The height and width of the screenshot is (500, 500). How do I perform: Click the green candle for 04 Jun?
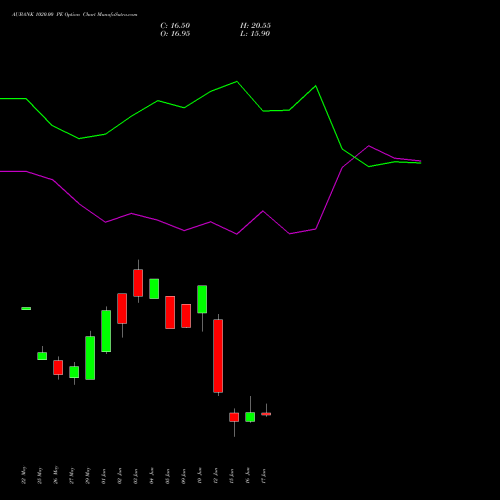(154, 289)
